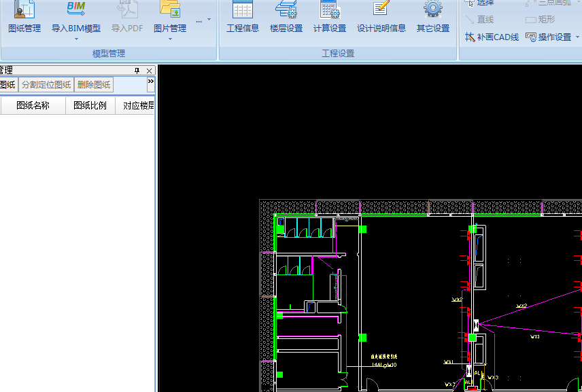Click the 删除图纸 button
The height and width of the screenshot is (392, 582).
tap(94, 84)
